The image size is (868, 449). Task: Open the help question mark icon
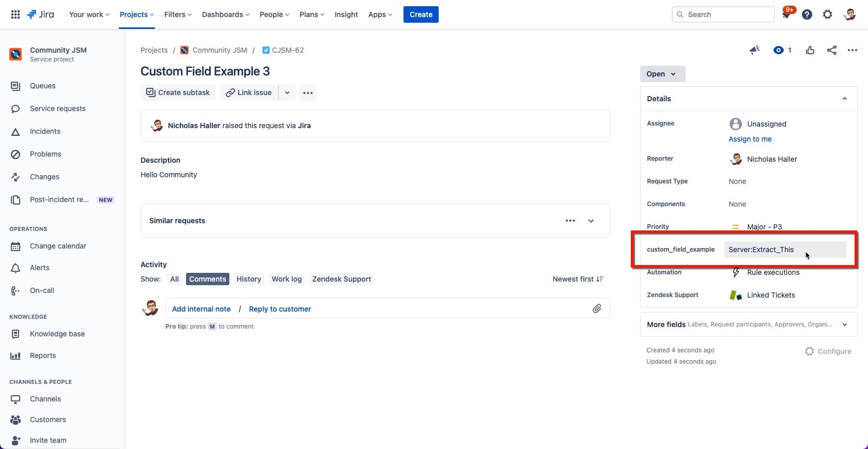click(x=807, y=14)
